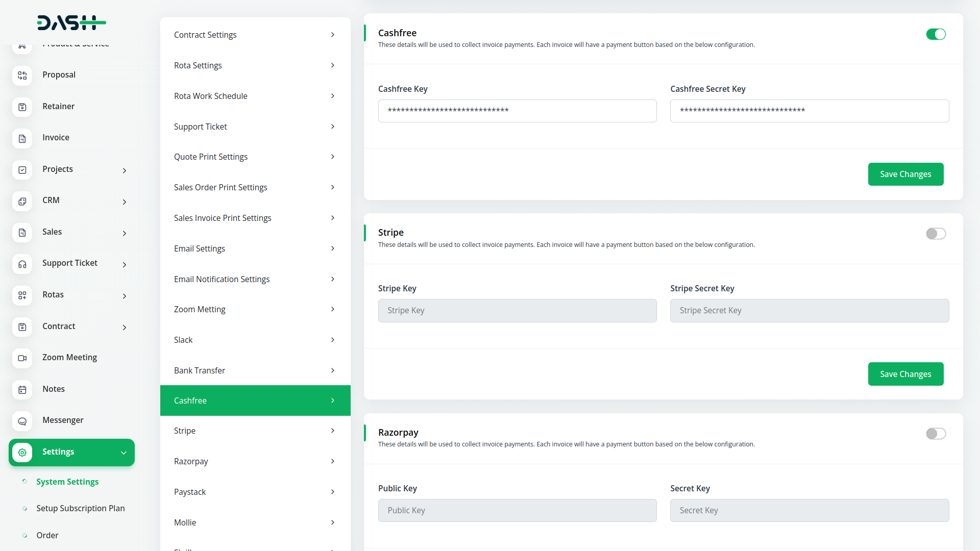The image size is (980, 551).
Task: Go to Email Notification Settings
Action: tap(255, 279)
